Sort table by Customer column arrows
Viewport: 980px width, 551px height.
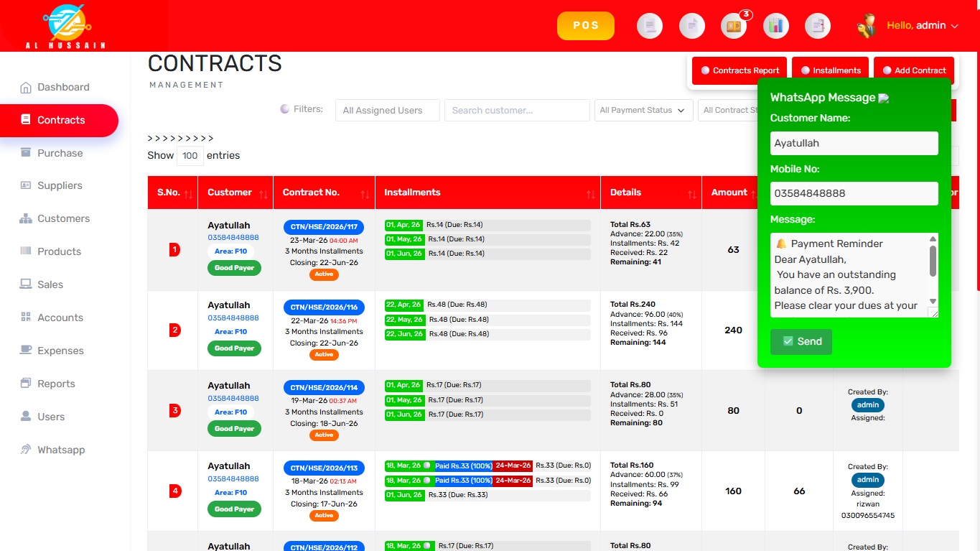pyautogui.click(x=263, y=194)
